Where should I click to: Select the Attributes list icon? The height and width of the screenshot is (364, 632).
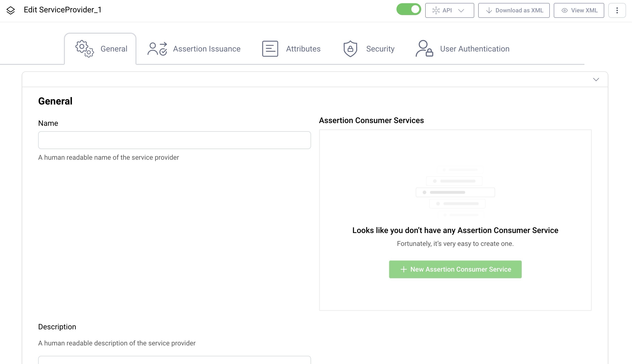(269, 49)
